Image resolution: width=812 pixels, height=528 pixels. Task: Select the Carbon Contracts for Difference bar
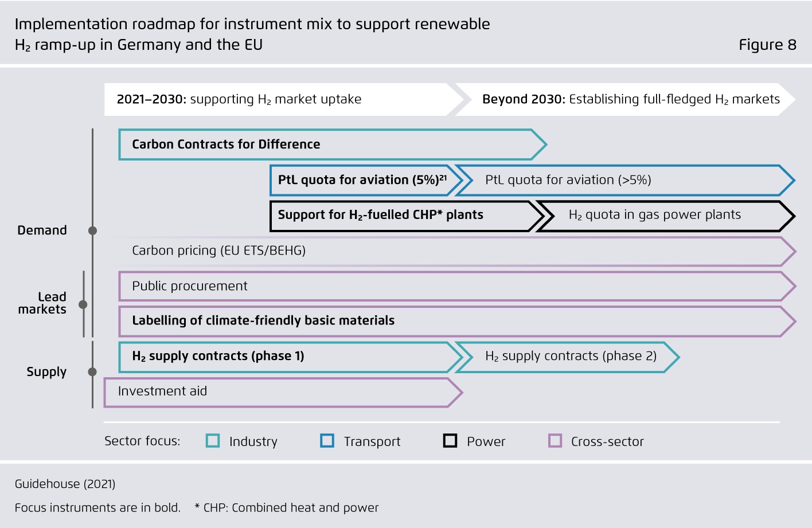tap(327, 144)
